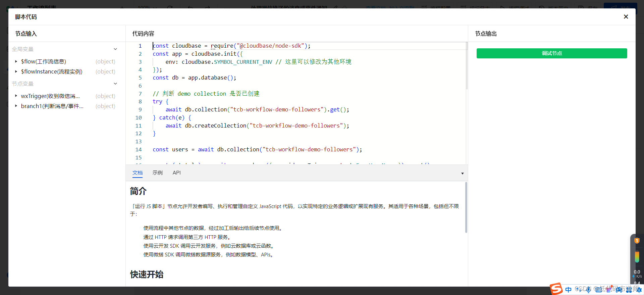Collapse the 节点变量 section chevron
The image size is (644, 295).
click(115, 84)
